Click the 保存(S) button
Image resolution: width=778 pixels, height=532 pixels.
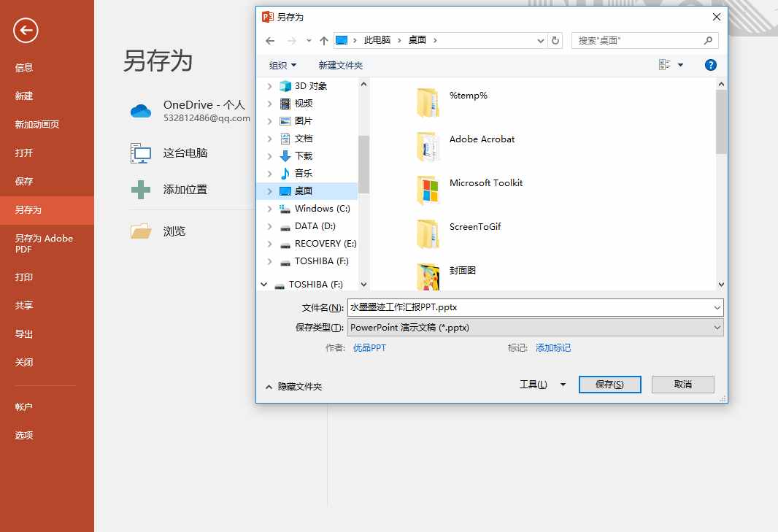(609, 384)
